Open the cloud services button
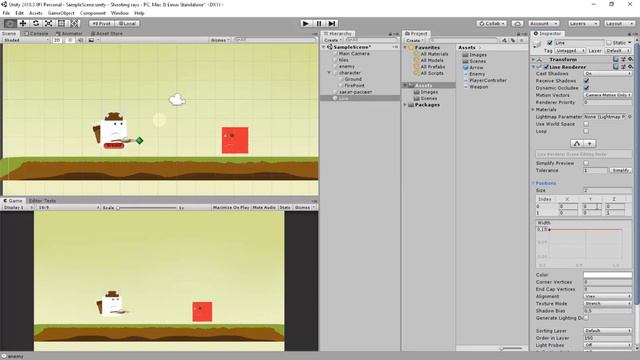Viewport: 640px width, 360px height. point(517,24)
